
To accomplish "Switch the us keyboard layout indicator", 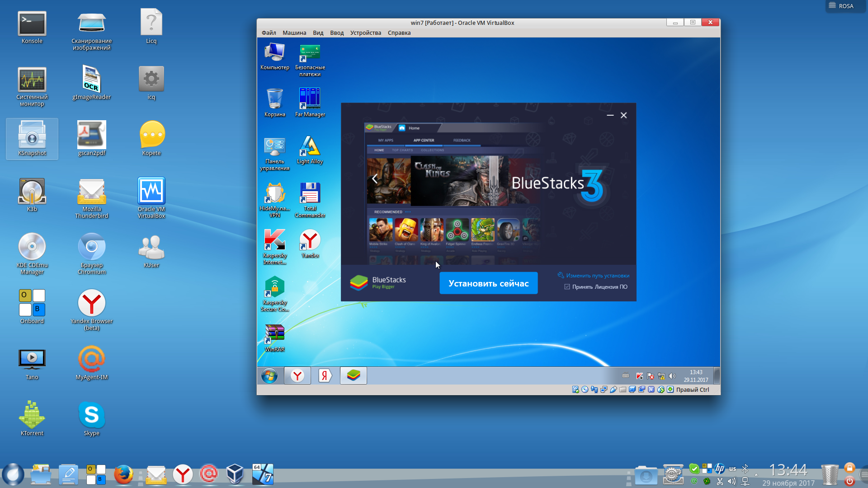I will 732,469.
